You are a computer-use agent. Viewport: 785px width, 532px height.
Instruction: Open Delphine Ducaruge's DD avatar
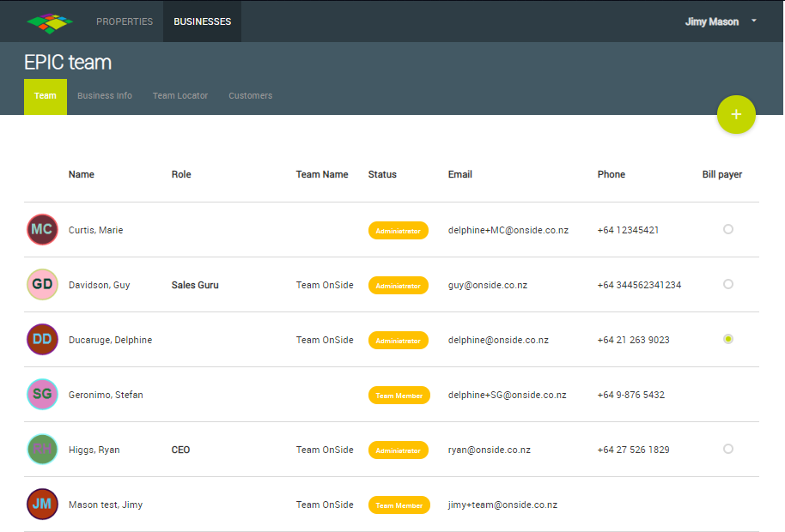pyautogui.click(x=42, y=340)
